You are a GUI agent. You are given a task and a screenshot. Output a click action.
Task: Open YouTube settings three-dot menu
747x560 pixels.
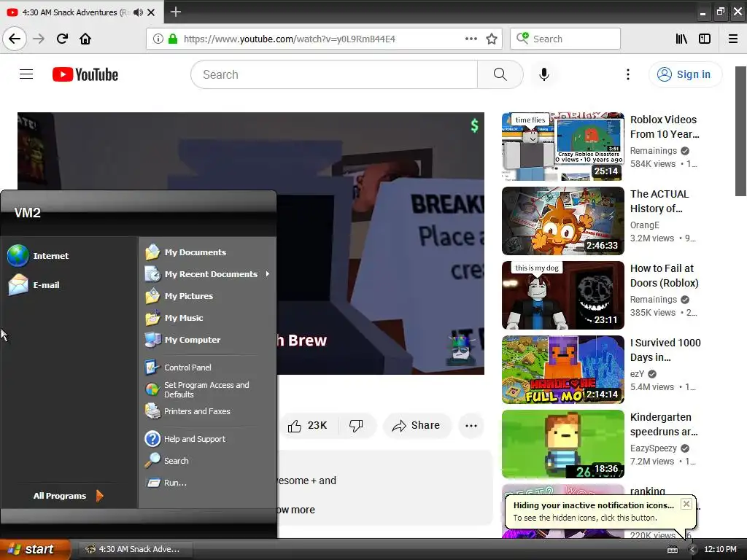click(628, 74)
